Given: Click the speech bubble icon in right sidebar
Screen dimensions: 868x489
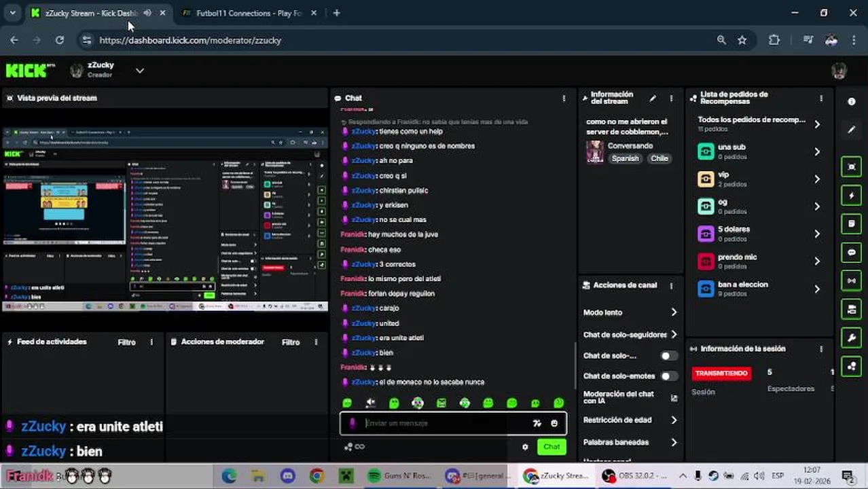Looking at the screenshot, I should [x=852, y=252].
